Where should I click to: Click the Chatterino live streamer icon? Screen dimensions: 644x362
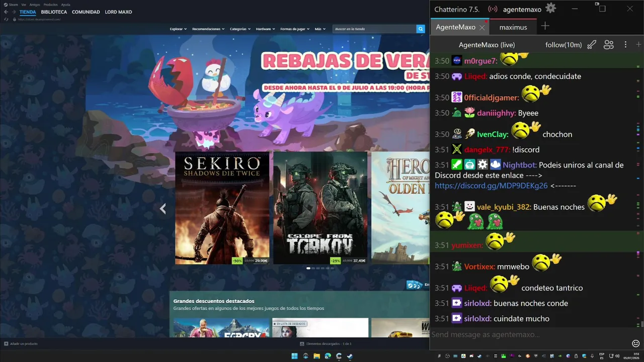493,9
